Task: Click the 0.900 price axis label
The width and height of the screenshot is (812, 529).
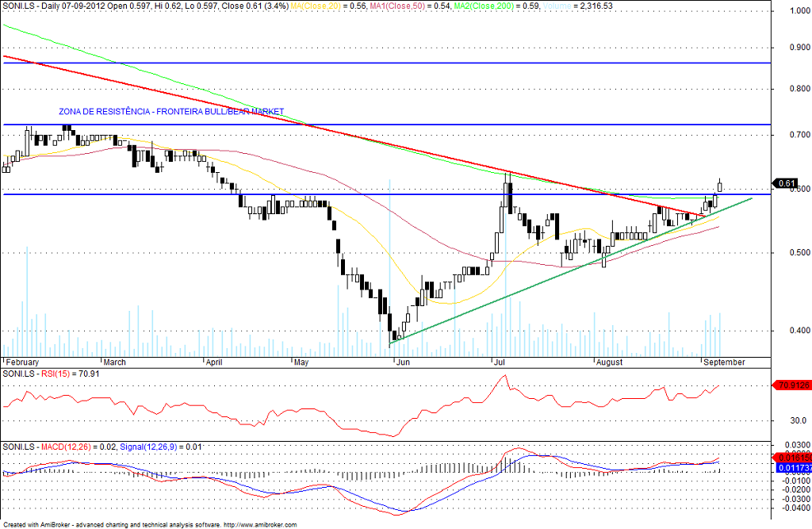Action: tap(799, 47)
